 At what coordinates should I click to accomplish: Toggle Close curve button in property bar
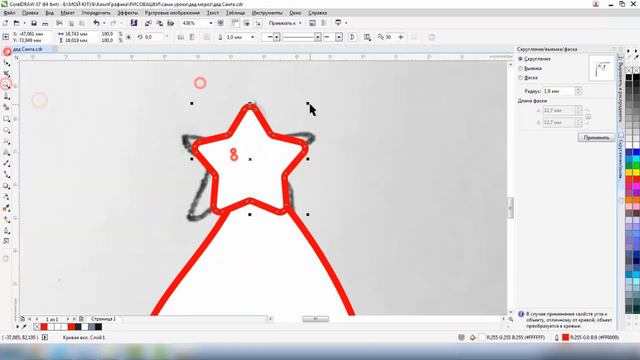pyautogui.click(x=352, y=37)
